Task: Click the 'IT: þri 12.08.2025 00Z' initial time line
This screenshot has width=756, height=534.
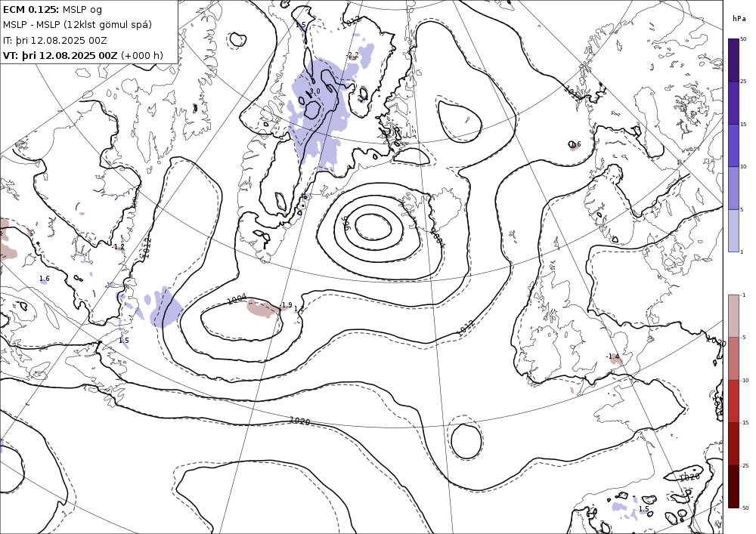Action: 55,40
